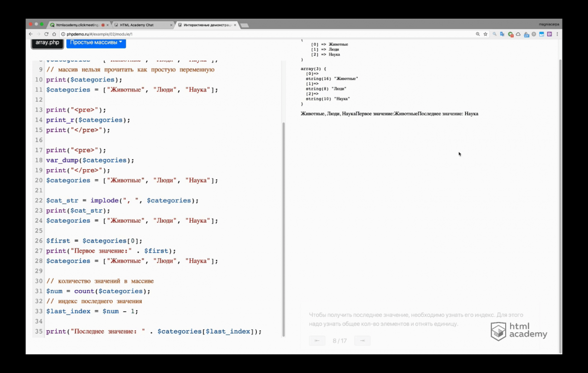This screenshot has height=373, width=588.
Task: Close the HTML Academy Chat tab
Action: click(x=171, y=25)
